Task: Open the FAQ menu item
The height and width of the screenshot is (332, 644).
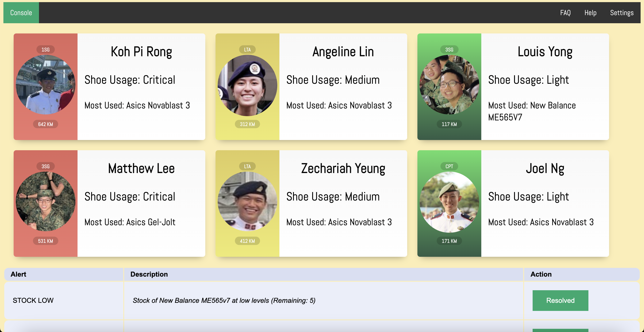Action: point(565,13)
